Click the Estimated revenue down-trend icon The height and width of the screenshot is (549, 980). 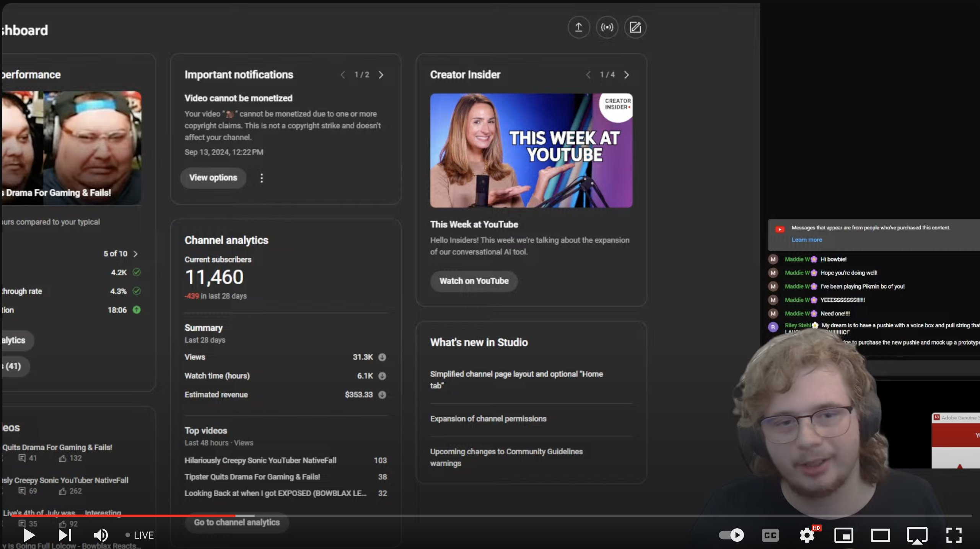pyautogui.click(x=382, y=395)
